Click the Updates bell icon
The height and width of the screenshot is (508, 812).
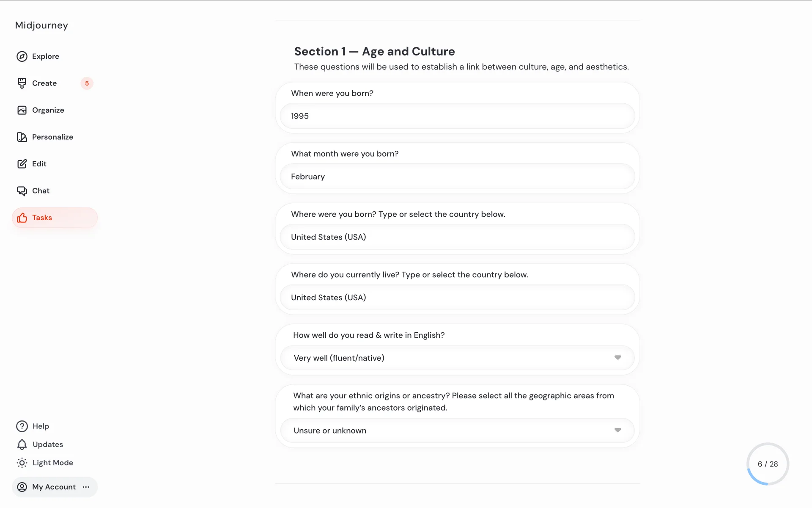point(22,444)
